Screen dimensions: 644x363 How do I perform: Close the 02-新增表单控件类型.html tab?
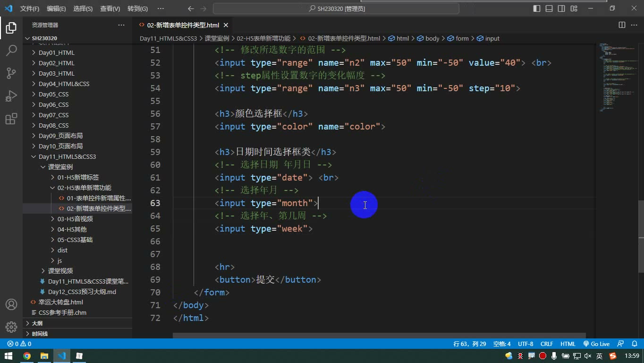tap(226, 25)
